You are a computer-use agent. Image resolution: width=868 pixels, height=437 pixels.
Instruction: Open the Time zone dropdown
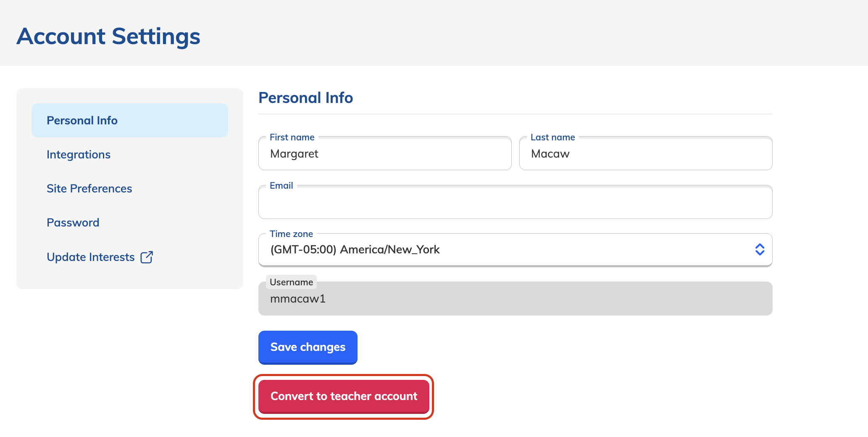coord(515,249)
